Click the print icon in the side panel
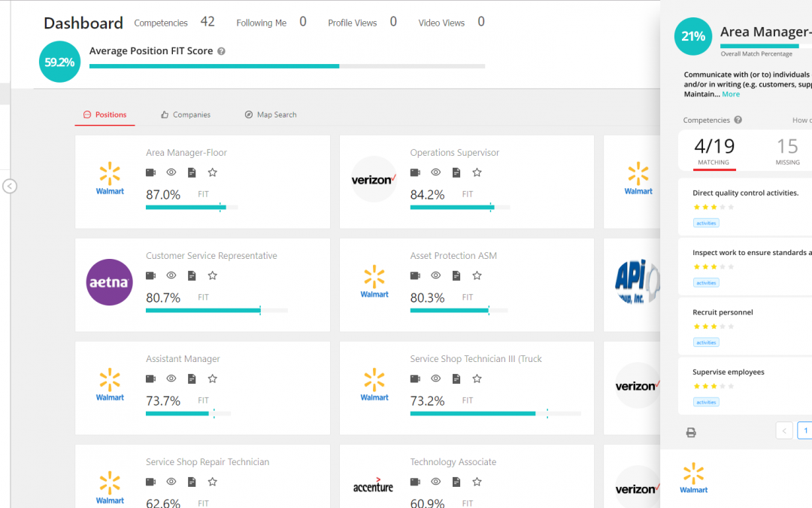 pos(691,432)
